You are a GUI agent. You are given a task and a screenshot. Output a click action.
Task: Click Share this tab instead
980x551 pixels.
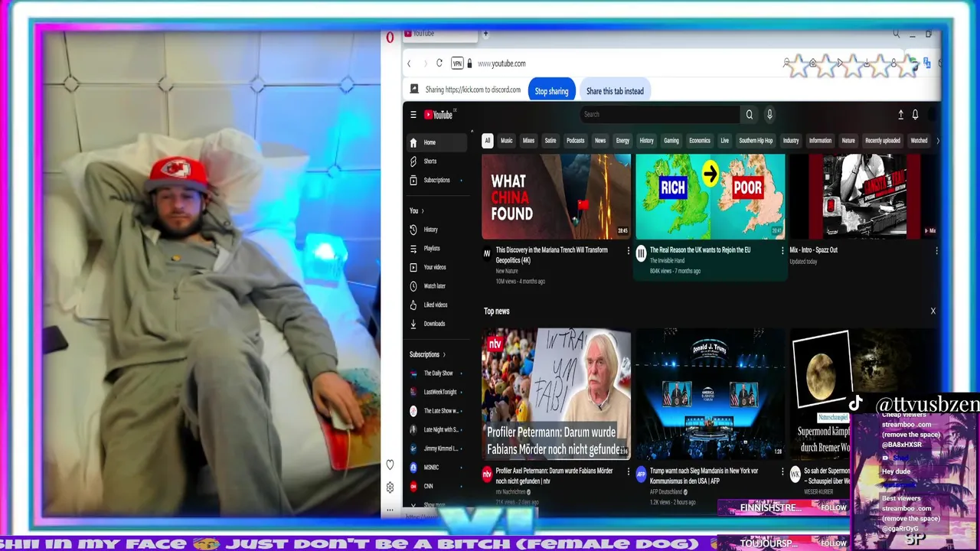[x=615, y=91]
